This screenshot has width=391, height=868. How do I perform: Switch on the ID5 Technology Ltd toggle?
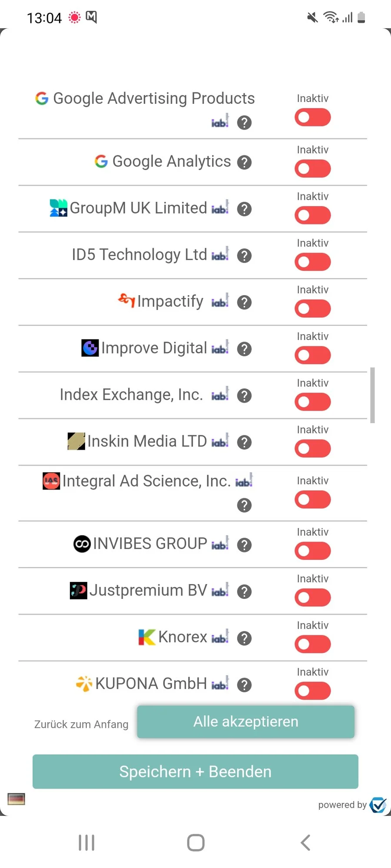tap(312, 262)
